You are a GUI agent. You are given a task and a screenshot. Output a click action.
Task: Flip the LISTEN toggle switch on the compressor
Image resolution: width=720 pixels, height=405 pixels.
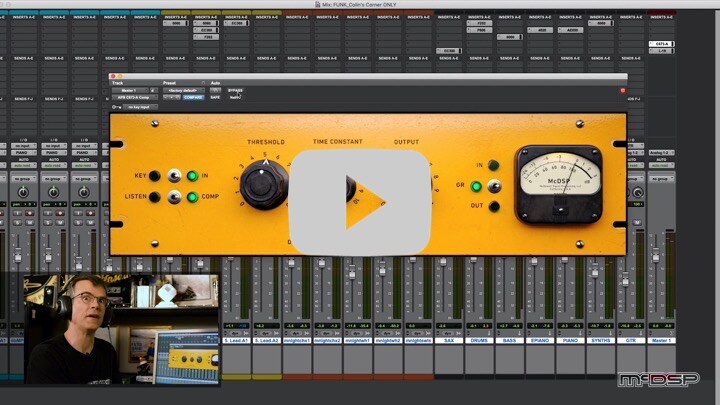[174, 197]
